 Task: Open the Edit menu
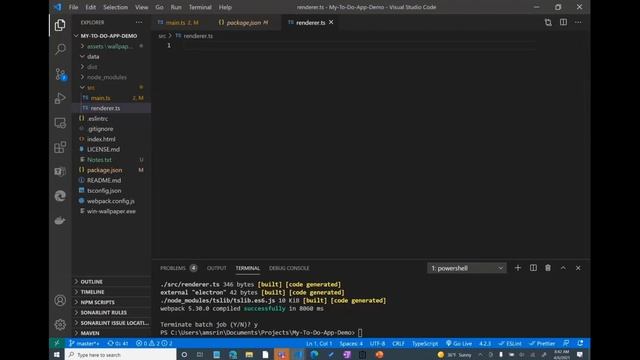(x=91, y=7)
